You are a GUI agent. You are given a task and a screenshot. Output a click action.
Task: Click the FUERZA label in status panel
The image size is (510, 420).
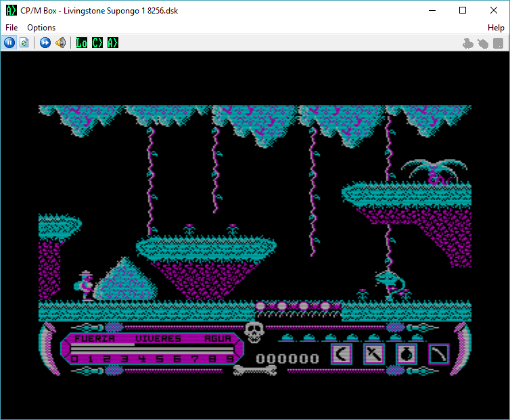(95, 338)
